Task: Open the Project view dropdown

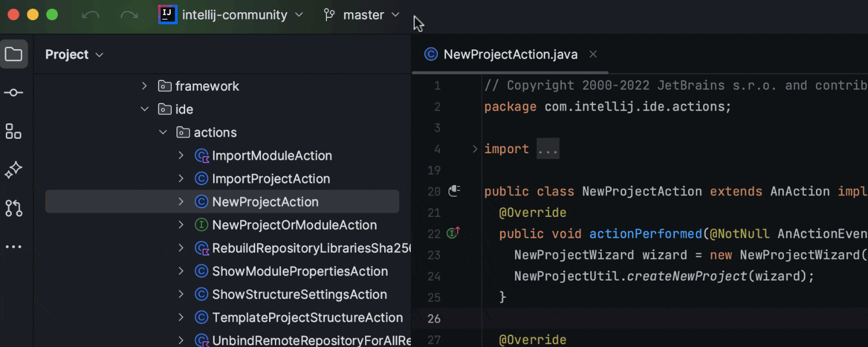Action: [74, 54]
